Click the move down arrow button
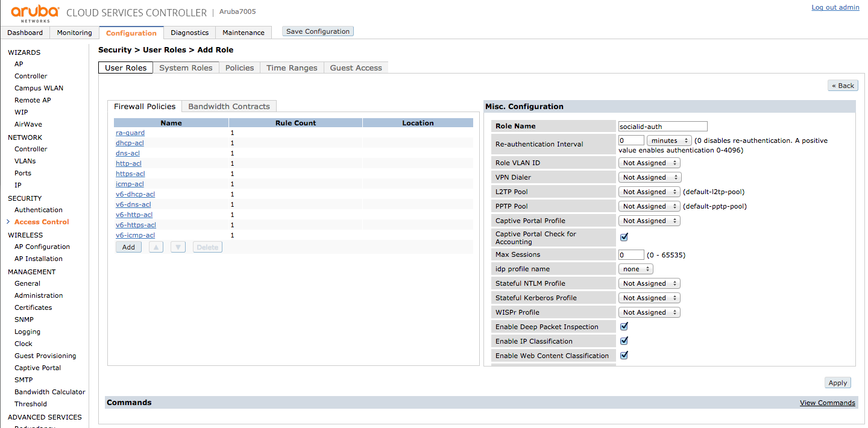Viewport: 868px width, 428px height. pyautogui.click(x=178, y=247)
